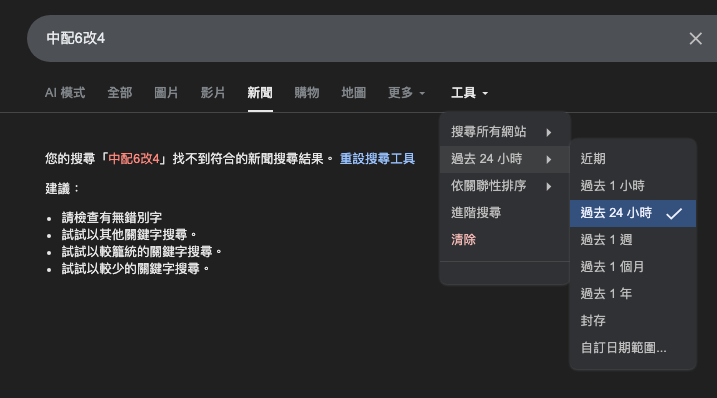This screenshot has height=398, width=717.
Task: Expand the 搜尋所有網站 submenu arrow
Action: pos(549,133)
